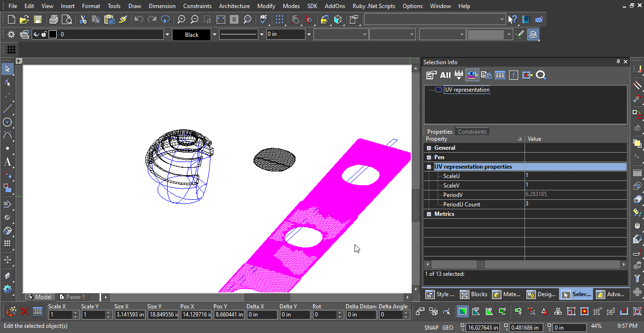Open the wide empty combo box in top toolbar
The width and height of the screenshot is (644, 333).
tap(434, 19)
